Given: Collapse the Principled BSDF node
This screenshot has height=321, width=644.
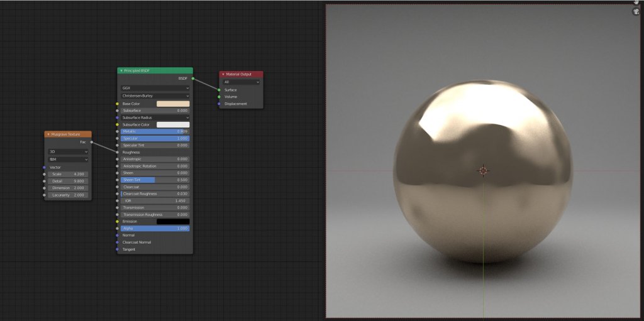Looking at the screenshot, I should tap(120, 71).
